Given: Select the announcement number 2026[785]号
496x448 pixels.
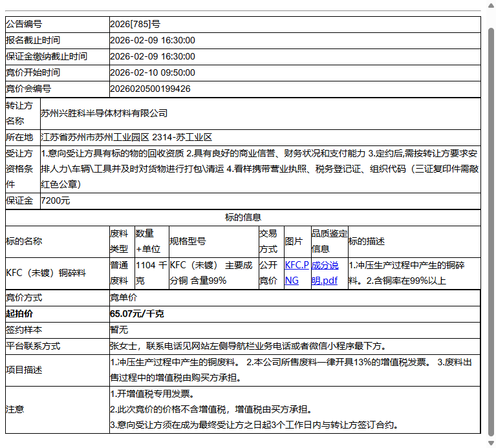Looking at the screenshot, I should (135, 25).
